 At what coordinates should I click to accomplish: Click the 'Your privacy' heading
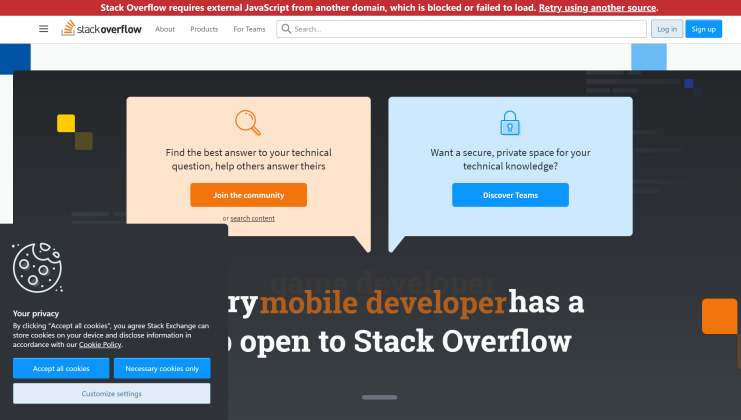click(36, 313)
